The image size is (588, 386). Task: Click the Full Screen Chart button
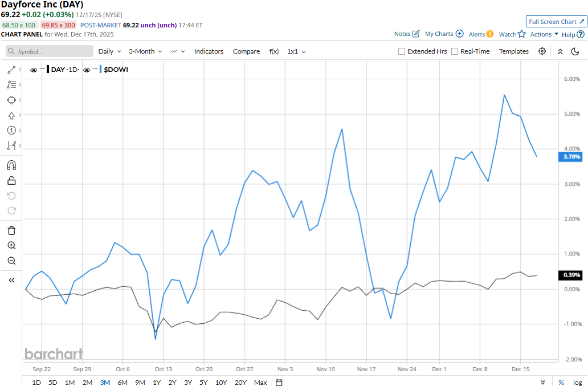(x=556, y=22)
